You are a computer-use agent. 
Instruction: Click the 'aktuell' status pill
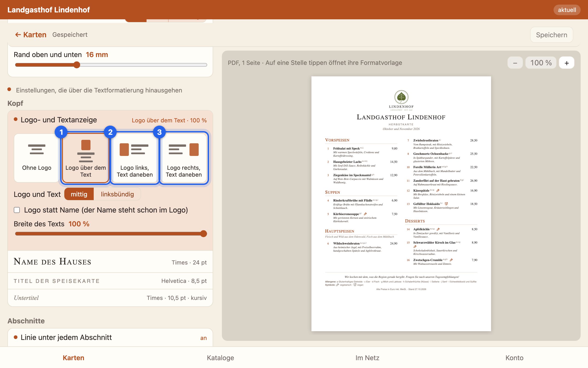(567, 10)
